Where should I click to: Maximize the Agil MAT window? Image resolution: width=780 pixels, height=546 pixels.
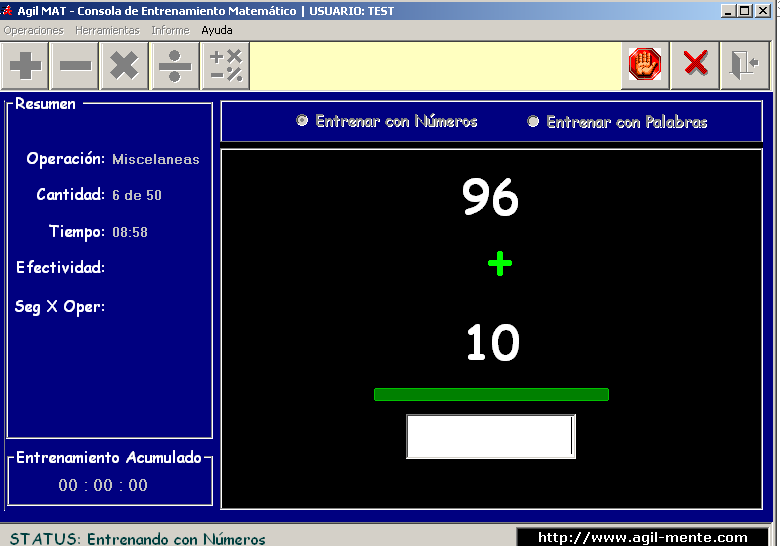745,10
